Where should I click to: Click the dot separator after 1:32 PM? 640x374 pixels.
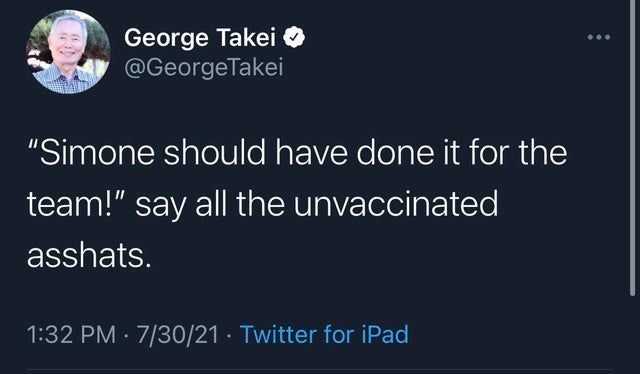pos(126,336)
